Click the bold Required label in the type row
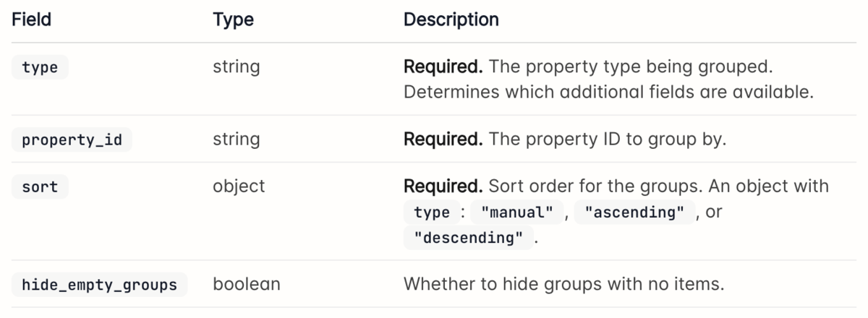 pyautogui.click(x=443, y=68)
